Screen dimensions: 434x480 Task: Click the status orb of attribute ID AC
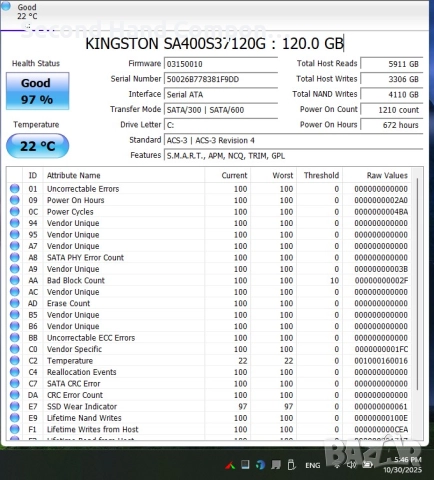point(15,292)
